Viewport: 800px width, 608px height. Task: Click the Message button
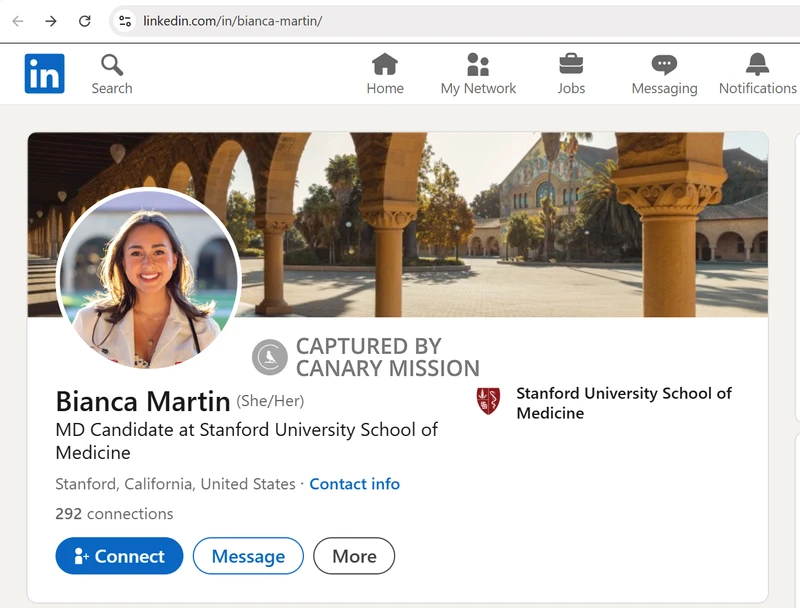point(248,555)
